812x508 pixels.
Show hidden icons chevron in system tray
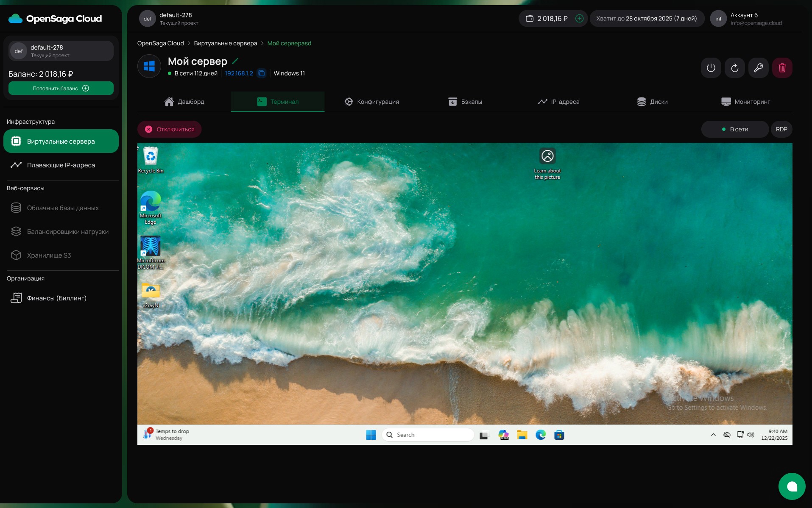point(713,435)
